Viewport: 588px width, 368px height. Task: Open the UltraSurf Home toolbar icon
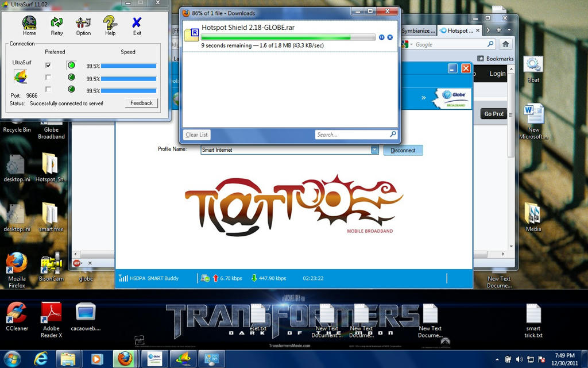pyautogui.click(x=29, y=25)
